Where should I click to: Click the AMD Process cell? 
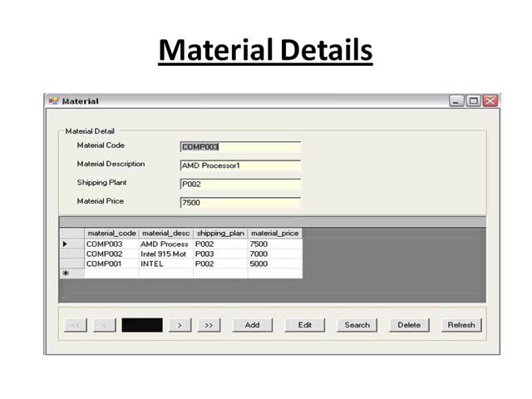click(x=166, y=244)
